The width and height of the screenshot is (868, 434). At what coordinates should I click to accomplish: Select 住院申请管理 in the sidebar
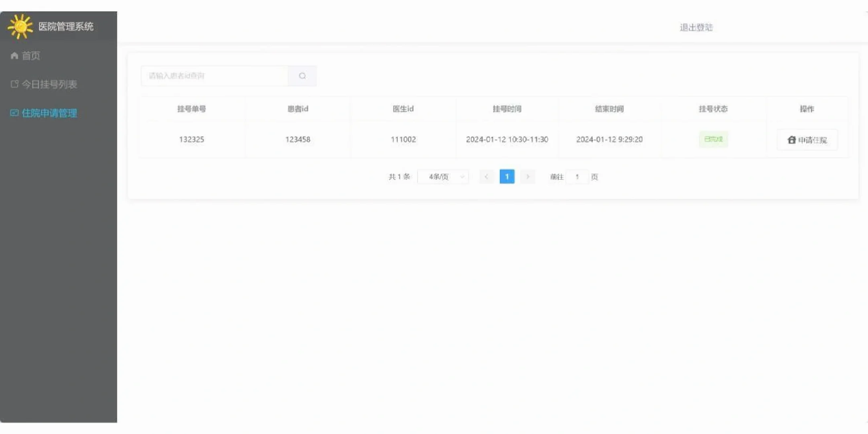pos(49,113)
